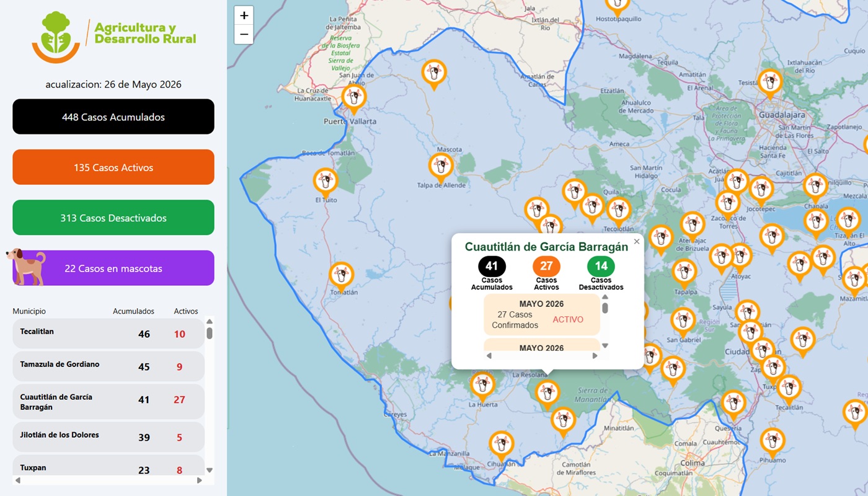Open the cattle marker above La Huerta
Screen dimensions: 868x496
coord(482,386)
